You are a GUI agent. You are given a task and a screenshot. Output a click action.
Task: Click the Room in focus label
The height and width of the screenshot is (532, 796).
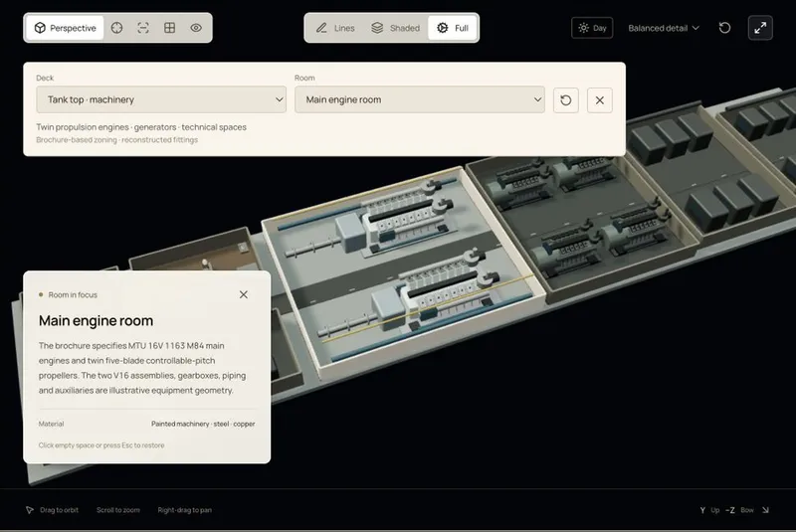click(73, 294)
